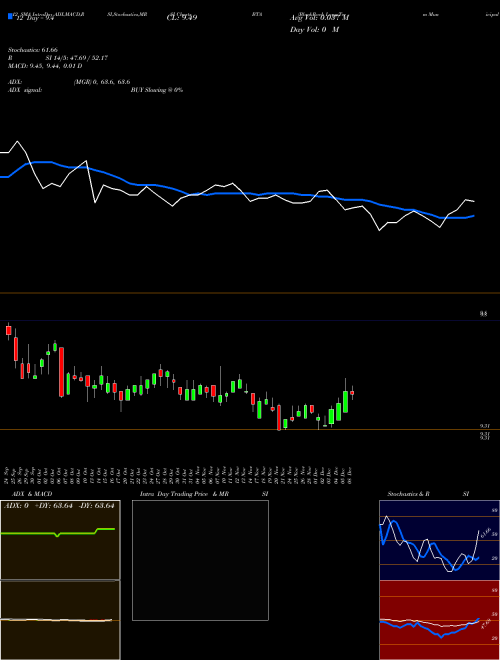Click the 'MACD: 9.45, 9.44, 0.01 D' line
This screenshot has height=660, width=500.
click(45, 66)
